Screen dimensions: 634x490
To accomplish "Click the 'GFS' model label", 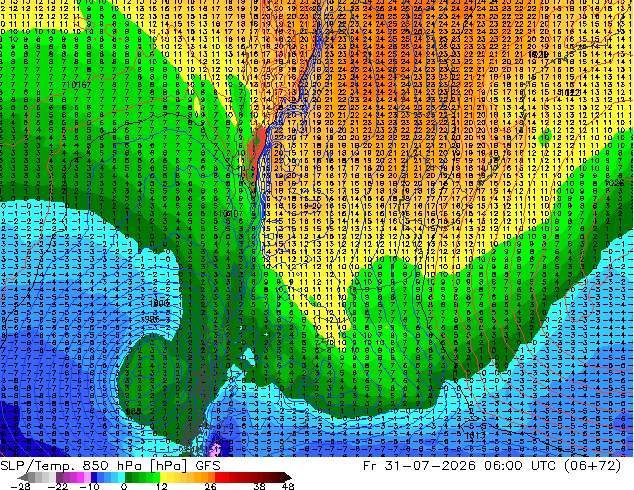I will coord(208,466).
